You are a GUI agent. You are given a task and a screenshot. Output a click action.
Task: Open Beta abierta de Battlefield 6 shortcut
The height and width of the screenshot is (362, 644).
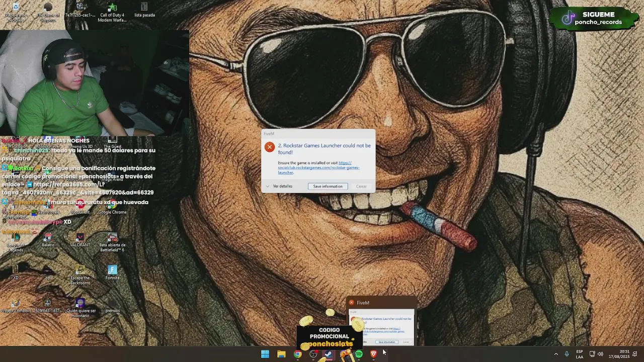(x=112, y=243)
